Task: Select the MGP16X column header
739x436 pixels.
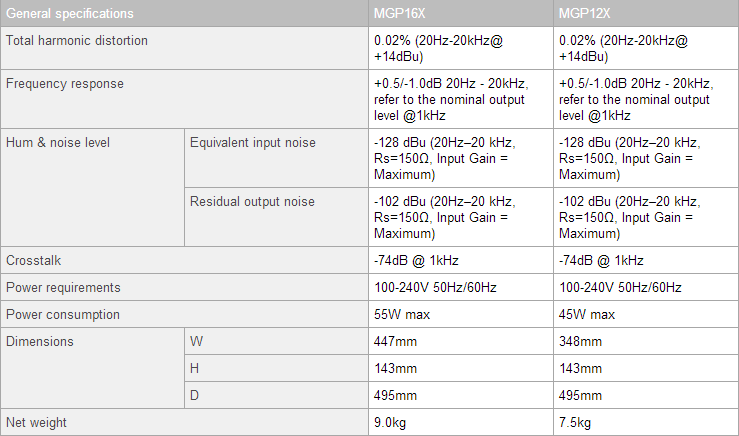Action: 461,13
